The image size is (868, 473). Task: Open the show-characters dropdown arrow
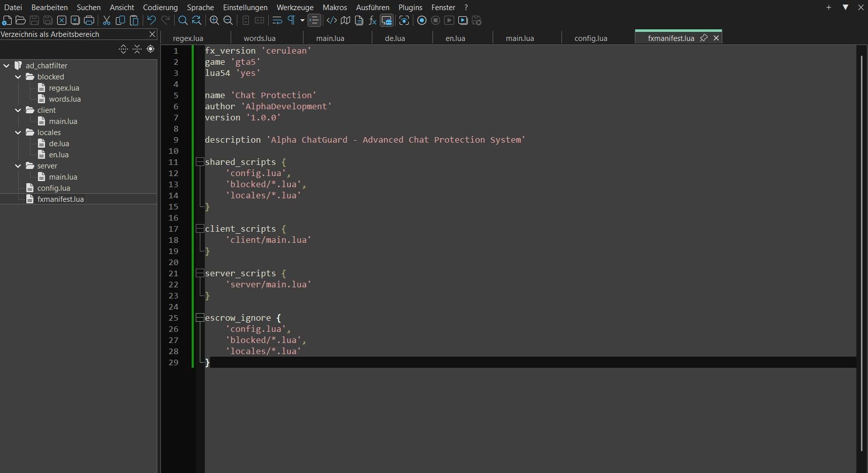[x=302, y=21]
